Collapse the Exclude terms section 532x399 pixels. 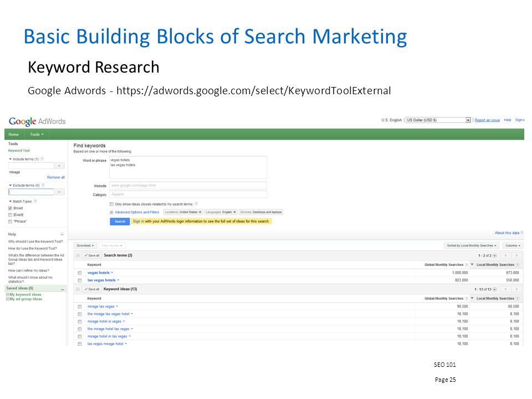tap(11, 185)
